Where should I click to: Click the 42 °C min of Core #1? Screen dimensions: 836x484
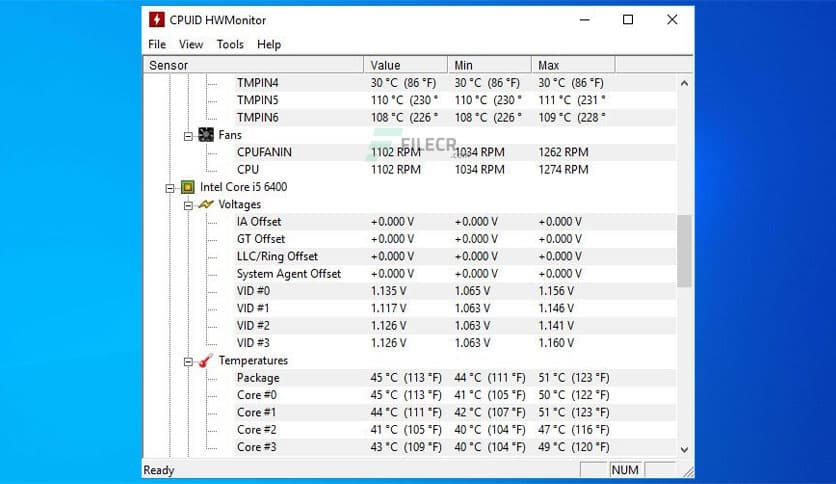pos(490,412)
